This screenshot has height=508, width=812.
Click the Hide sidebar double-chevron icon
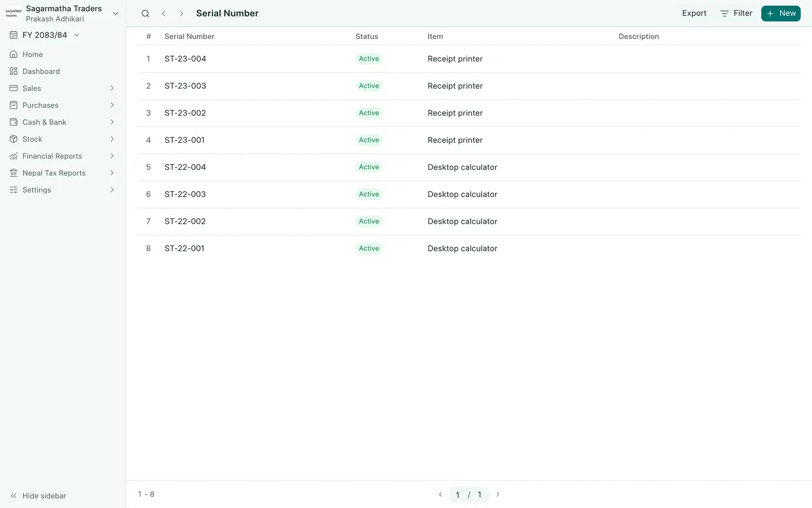pyautogui.click(x=14, y=496)
